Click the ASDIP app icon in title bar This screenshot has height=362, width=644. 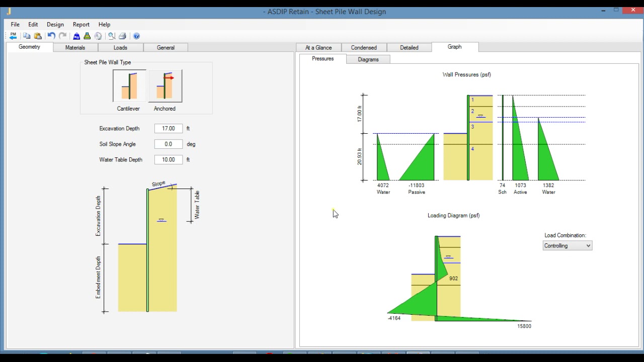9,11
